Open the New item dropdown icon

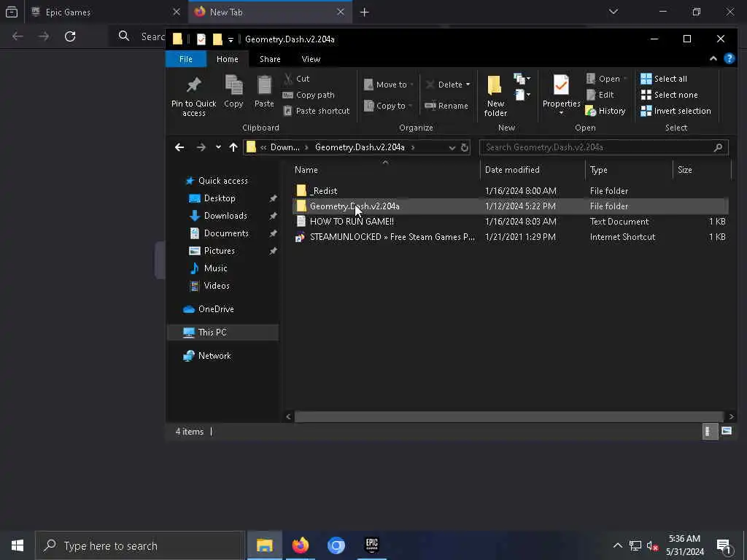tap(522, 79)
